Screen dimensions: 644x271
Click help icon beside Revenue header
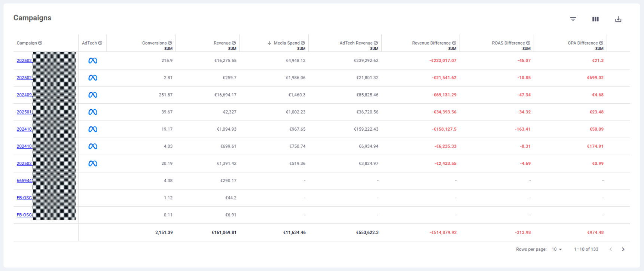click(x=234, y=43)
